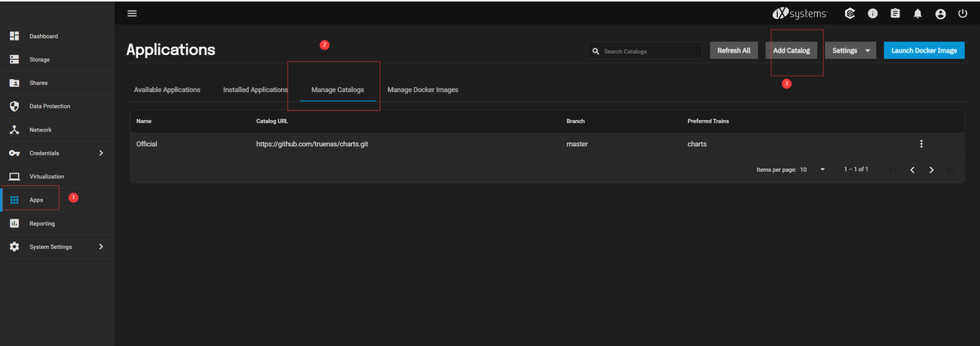Open the three-dot menu for Official catalog
Viewport: 980px width, 346px height.
pyautogui.click(x=921, y=144)
